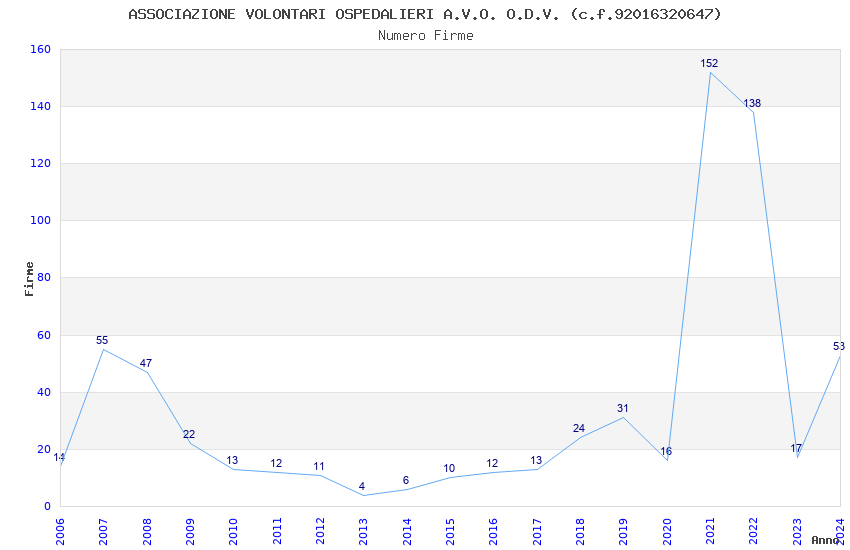Click the 80 y-axis tick value
Image resolution: width=850 pixels, height=550 pixels.
(x=43, y=277)
